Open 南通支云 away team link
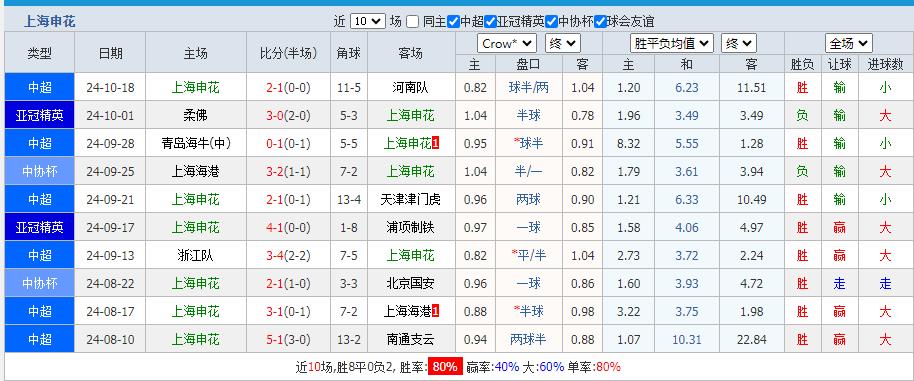 click(410, 339)
